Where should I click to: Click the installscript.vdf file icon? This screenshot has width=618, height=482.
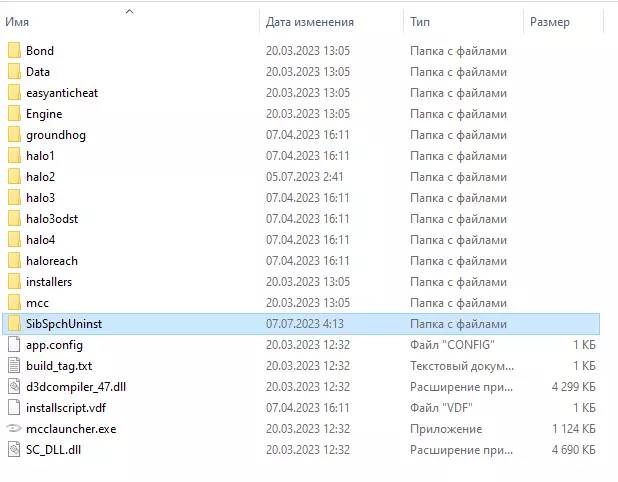[14, 408]
